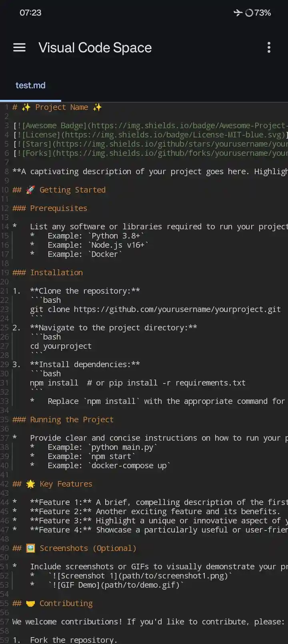
Task: Tap line number 21 in the gutter
Action: [5, 290]
